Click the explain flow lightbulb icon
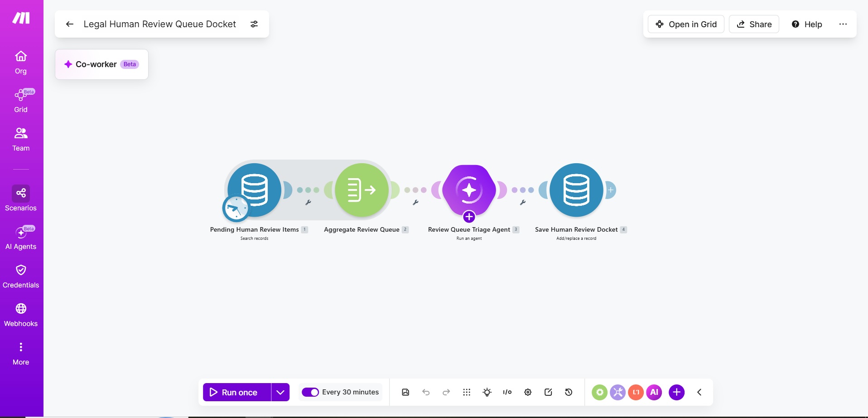The width and height of the screenshot is (868, 418). tap(487, 392)
